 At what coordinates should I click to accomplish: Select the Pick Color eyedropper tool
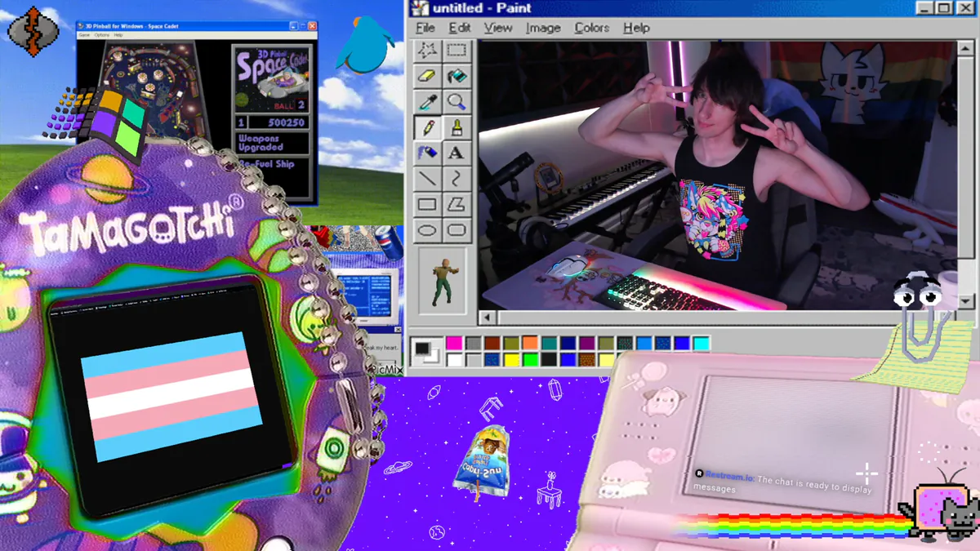coord(427,101)
